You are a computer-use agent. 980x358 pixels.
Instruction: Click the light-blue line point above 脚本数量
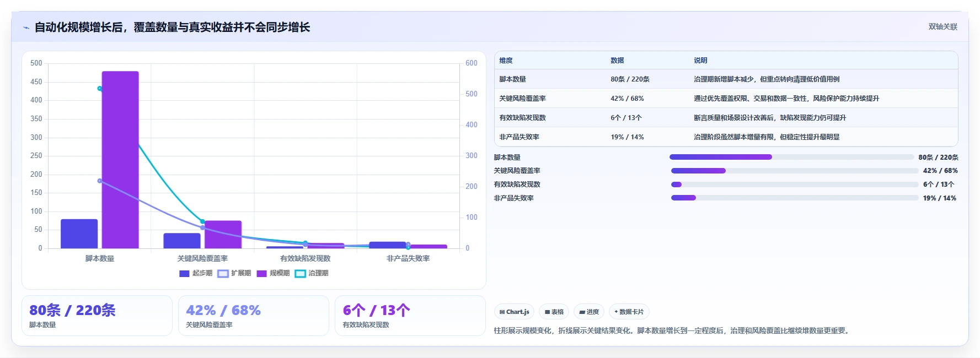point(100,181)
